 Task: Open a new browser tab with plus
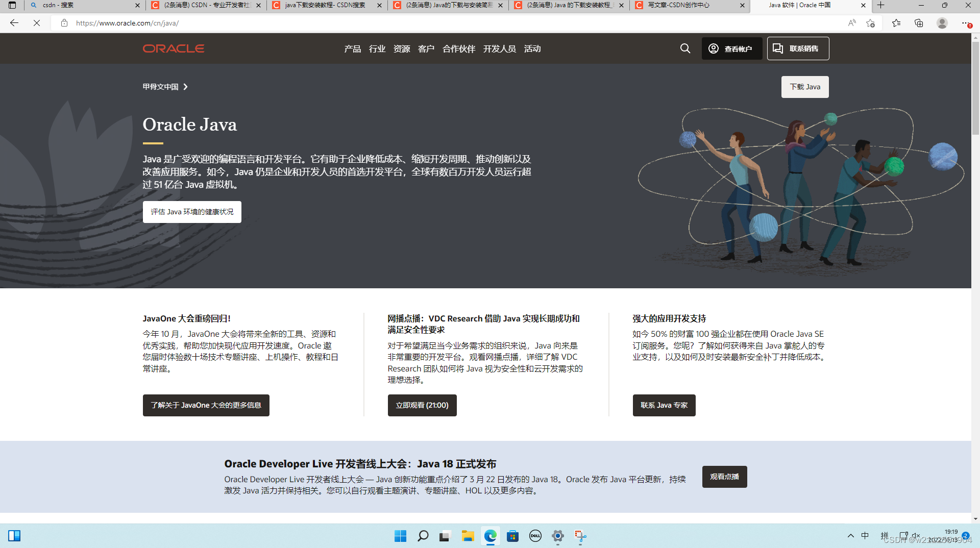880,5
